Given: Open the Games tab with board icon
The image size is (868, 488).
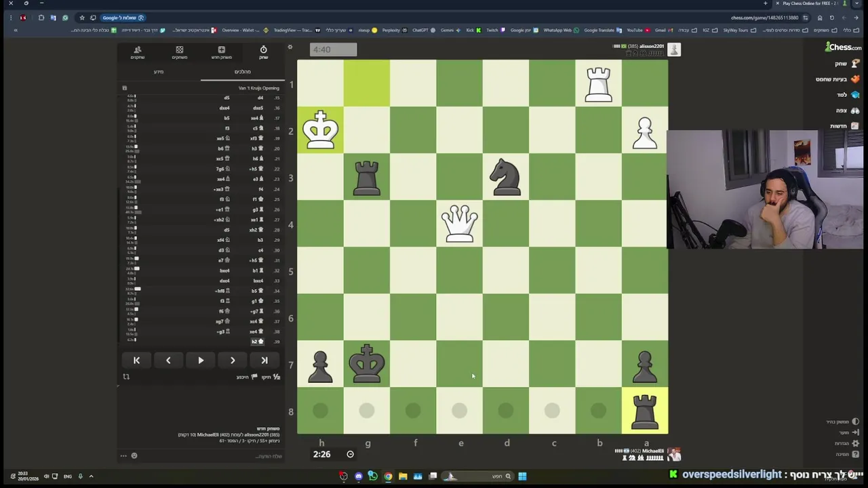Looking at the screenshot, I should coord(179,52).
